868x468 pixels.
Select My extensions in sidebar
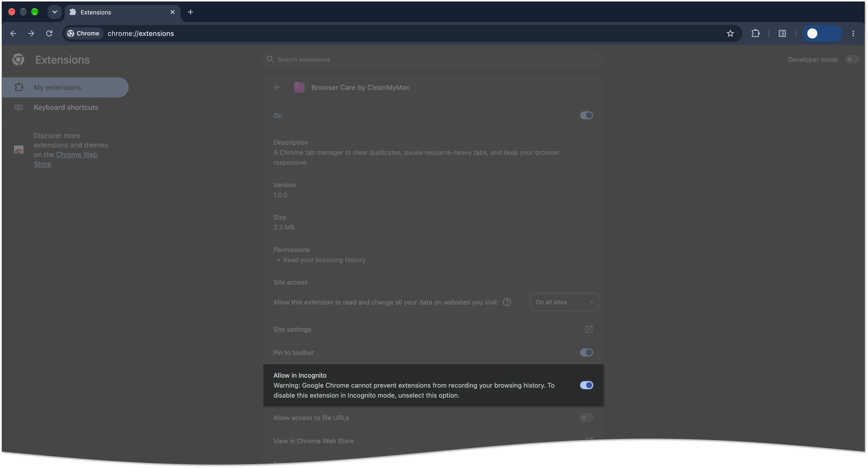(x=65, y=87)
